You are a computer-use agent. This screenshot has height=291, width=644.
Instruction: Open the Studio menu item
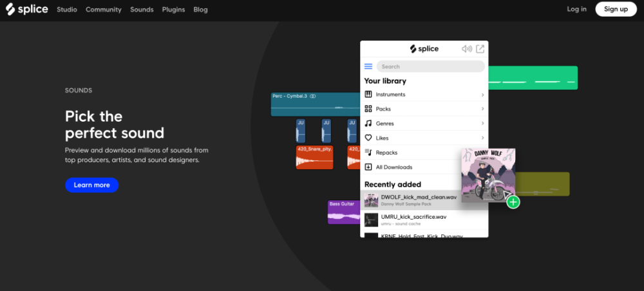tap(67, 10)
